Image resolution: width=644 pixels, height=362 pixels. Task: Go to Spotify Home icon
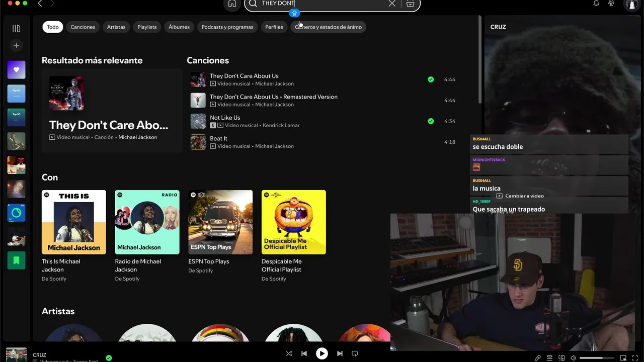[232, 4]
